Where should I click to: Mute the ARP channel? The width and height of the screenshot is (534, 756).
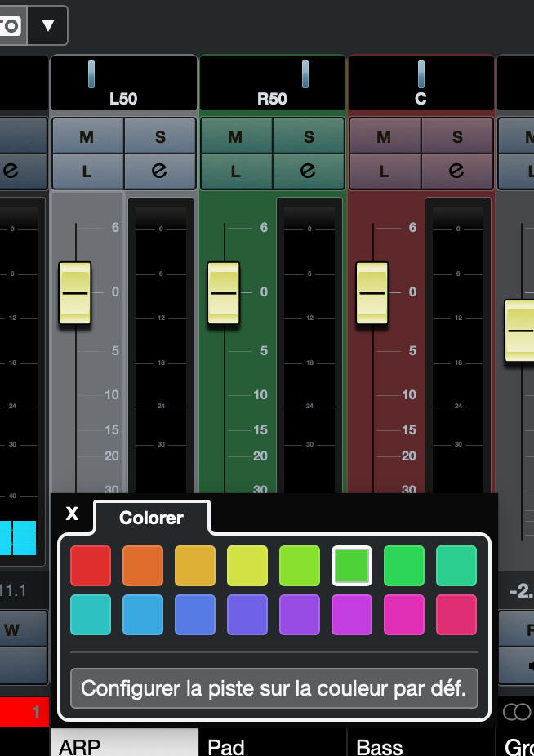tap(88, 136)
